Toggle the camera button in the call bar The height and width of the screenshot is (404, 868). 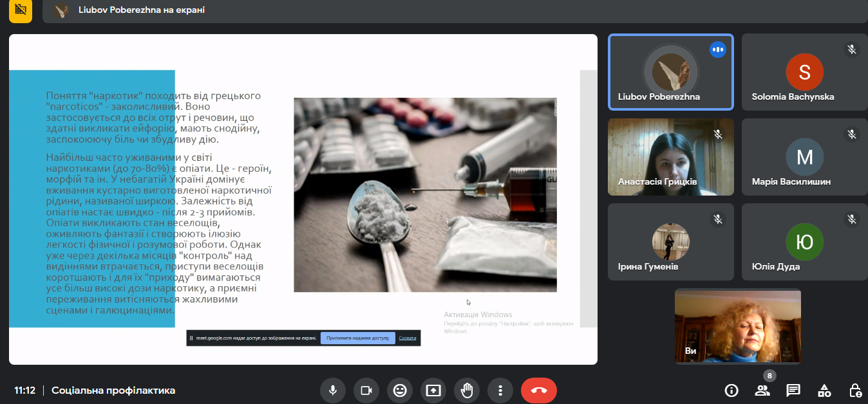(366, 390)
